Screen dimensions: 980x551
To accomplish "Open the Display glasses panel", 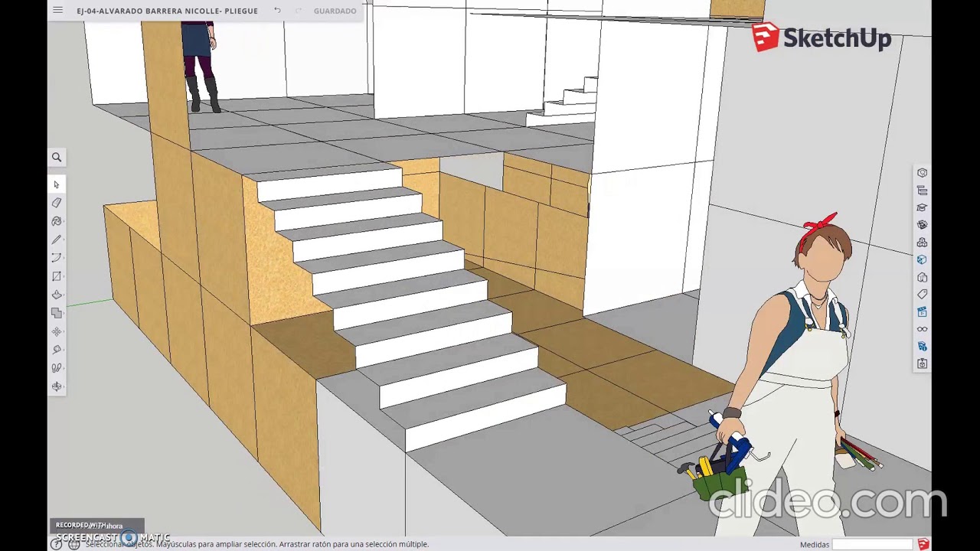I will click(x=922, y=329).
